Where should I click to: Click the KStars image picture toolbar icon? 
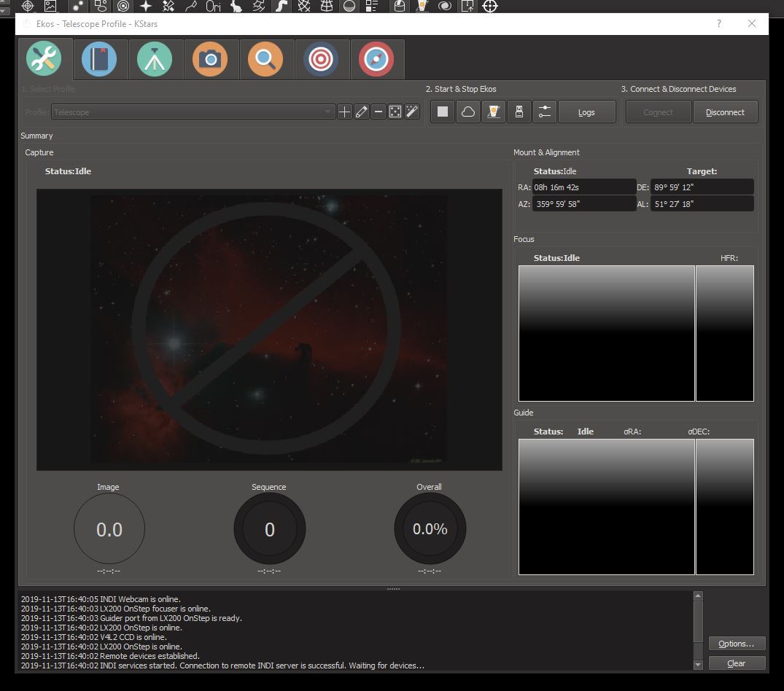pos(50,6)
